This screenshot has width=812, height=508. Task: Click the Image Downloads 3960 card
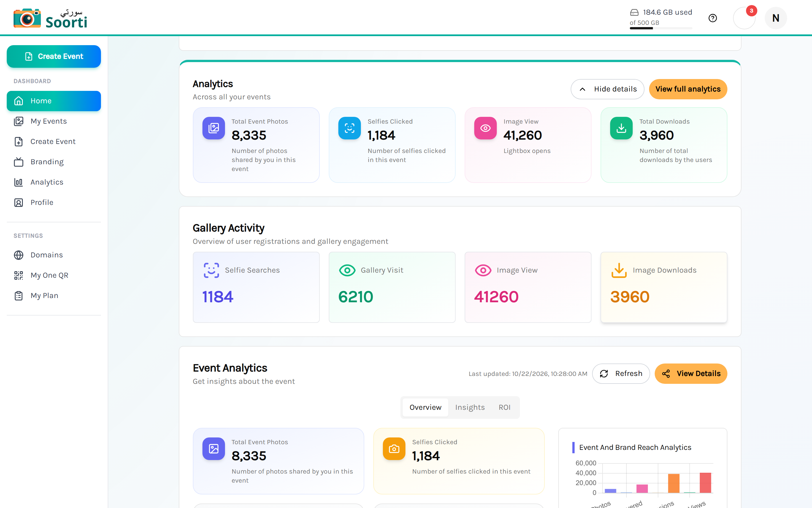click(664, 287)
